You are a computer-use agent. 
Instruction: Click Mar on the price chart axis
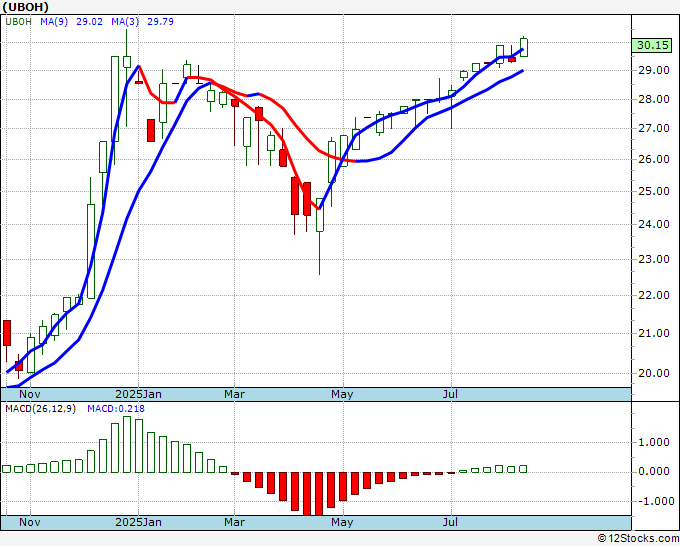click(234, 394)
